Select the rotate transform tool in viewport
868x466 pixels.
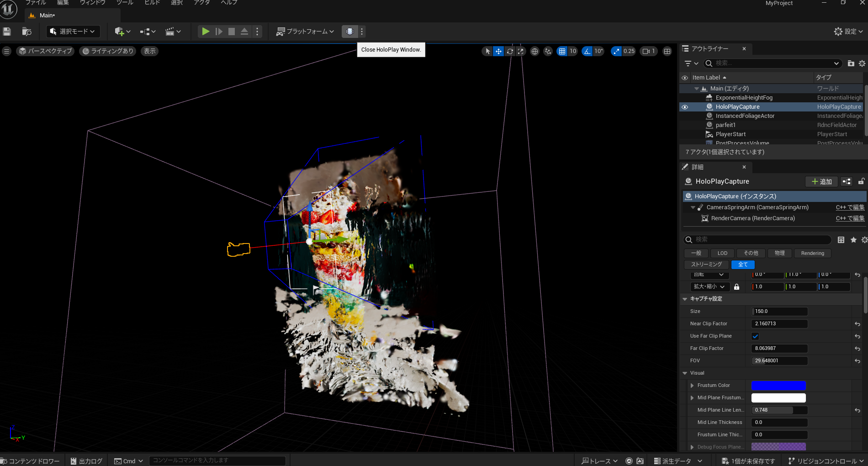click(x=510, y=51)
